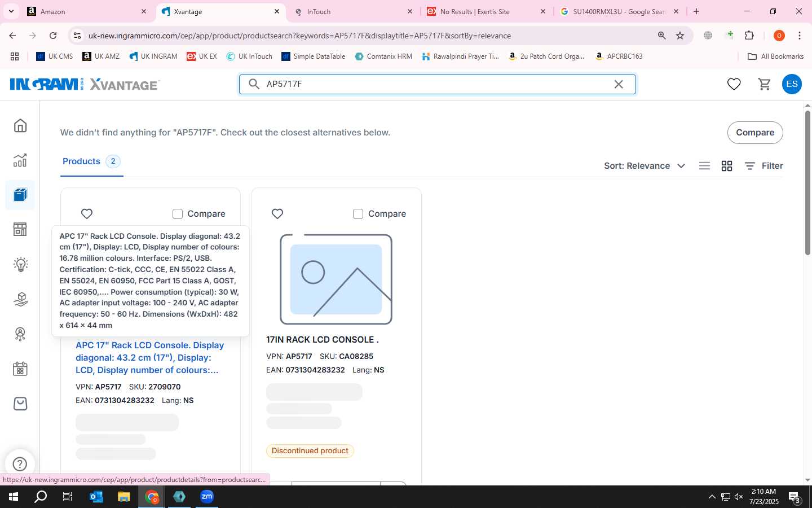This screenshot has height=508, width=812.
Task: Click the Ingram Micro Xvantage logo
Action: point(85,84)
